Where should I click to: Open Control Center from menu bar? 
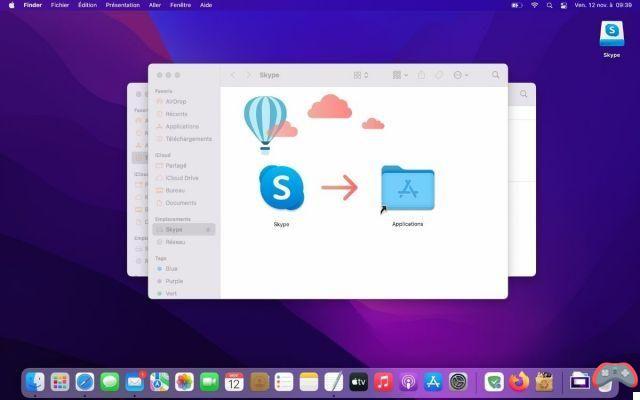[564, 5]
